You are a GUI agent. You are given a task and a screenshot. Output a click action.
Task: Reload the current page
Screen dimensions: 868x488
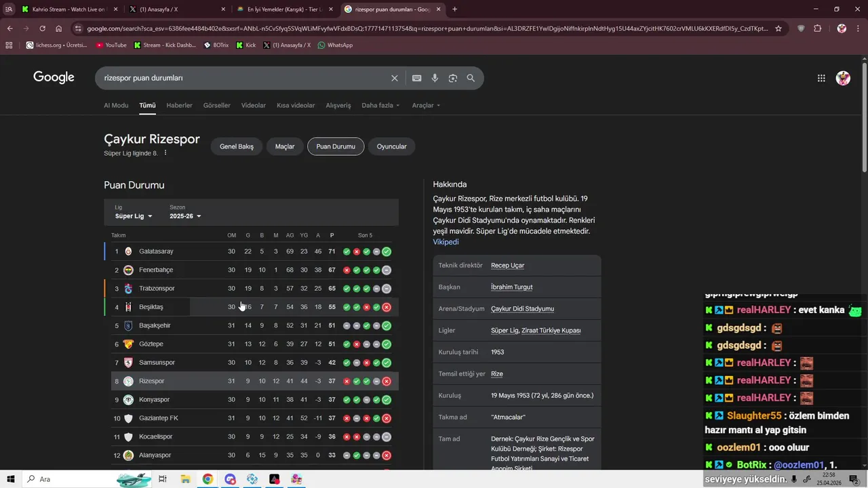pos(42,28)
